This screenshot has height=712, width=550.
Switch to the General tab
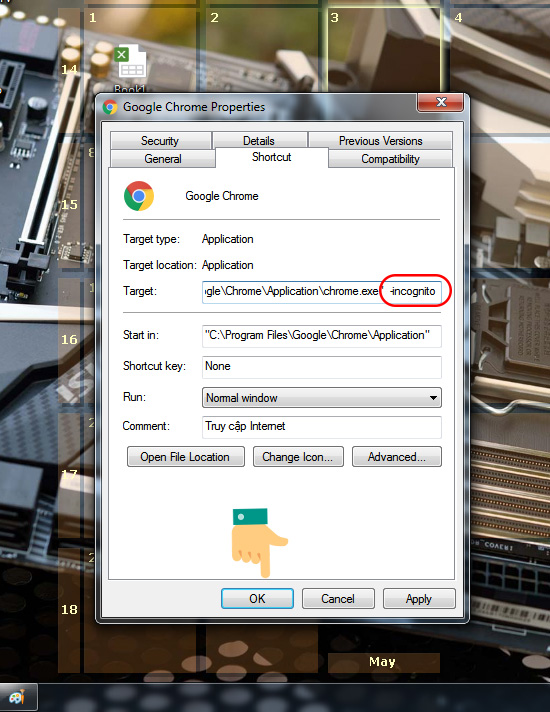tap(163, 159)
